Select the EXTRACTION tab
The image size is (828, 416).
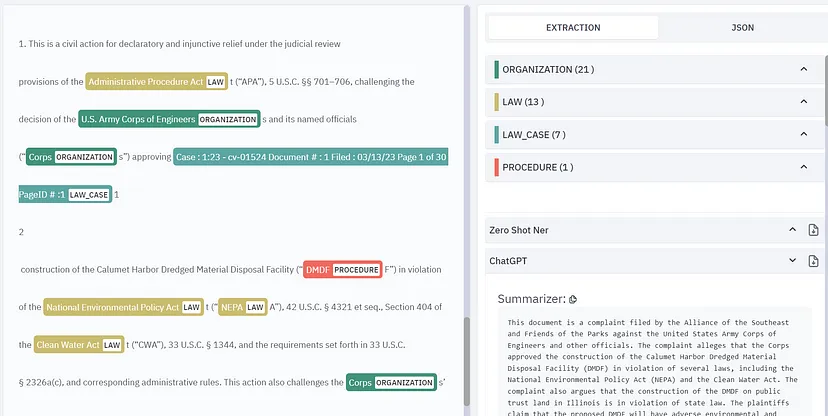573,27
